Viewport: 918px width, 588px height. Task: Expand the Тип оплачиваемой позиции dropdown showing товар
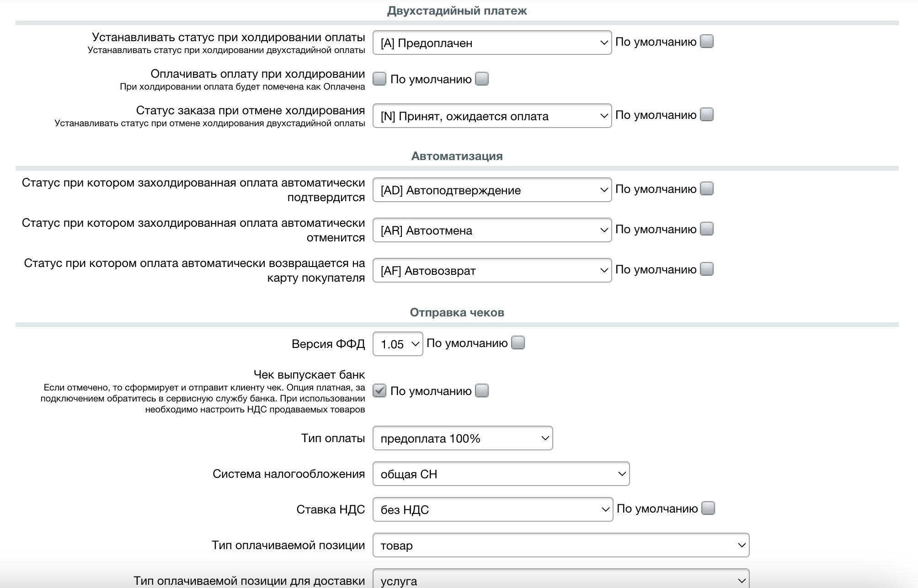[x=561, y=545]
